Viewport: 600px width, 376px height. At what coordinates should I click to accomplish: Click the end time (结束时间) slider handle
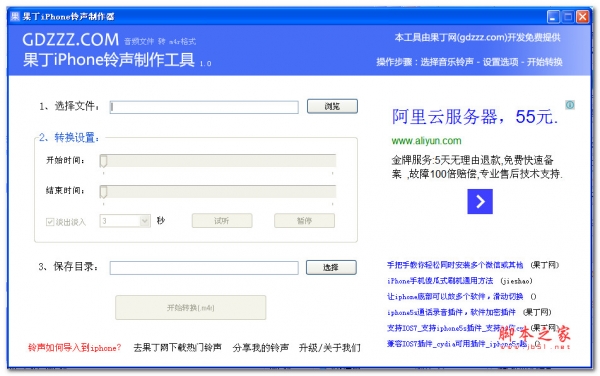(x=103, y=192)
